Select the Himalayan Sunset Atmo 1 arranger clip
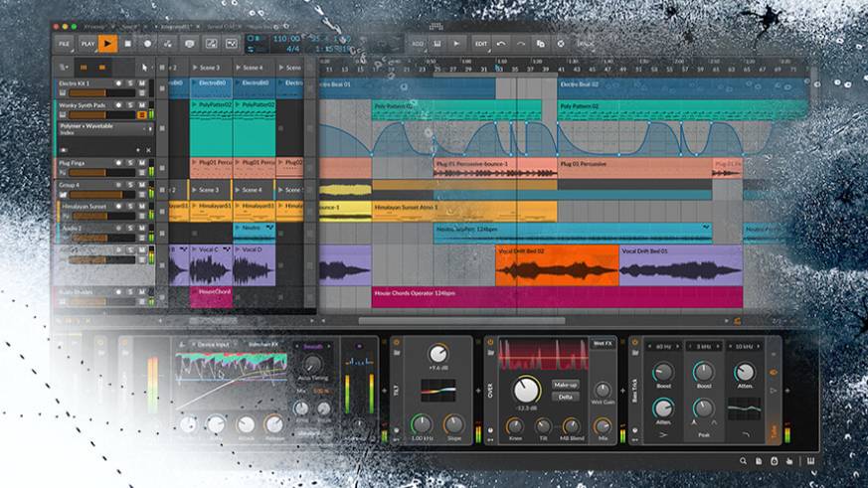 464,212
